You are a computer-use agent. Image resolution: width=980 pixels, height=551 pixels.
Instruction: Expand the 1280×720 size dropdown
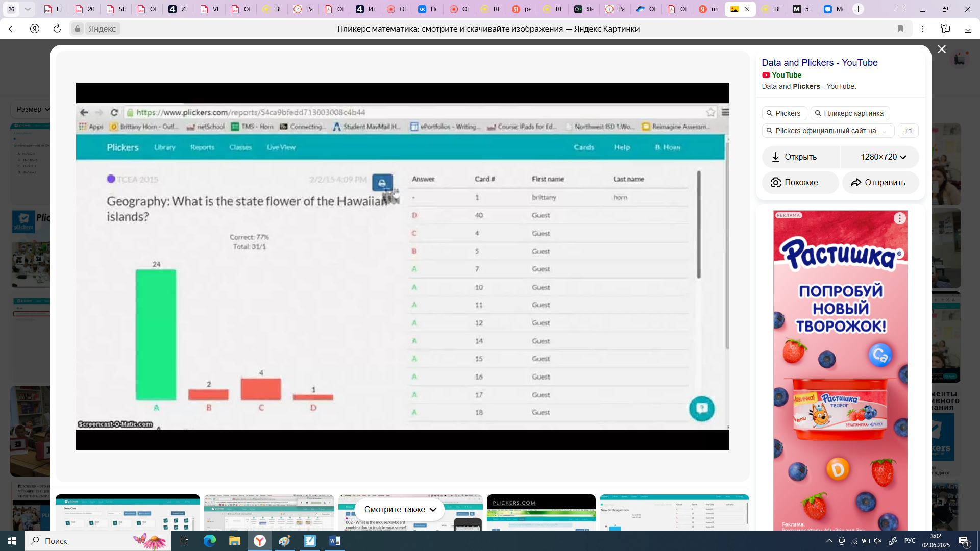click(880, 157)
